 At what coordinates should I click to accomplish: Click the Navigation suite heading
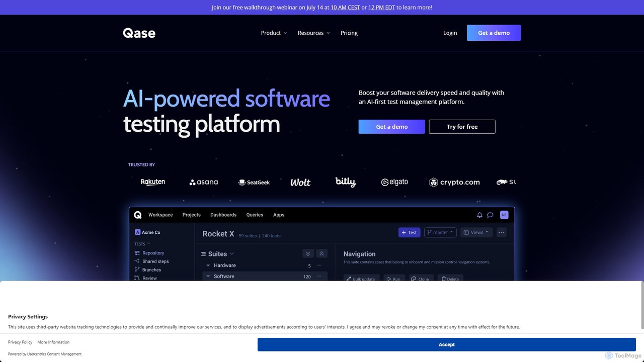[359, 254]
